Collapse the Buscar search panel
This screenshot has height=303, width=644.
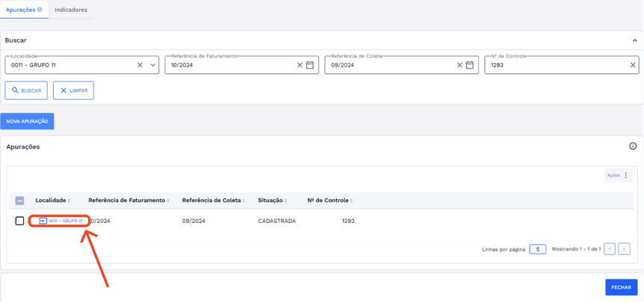point(634,40)
